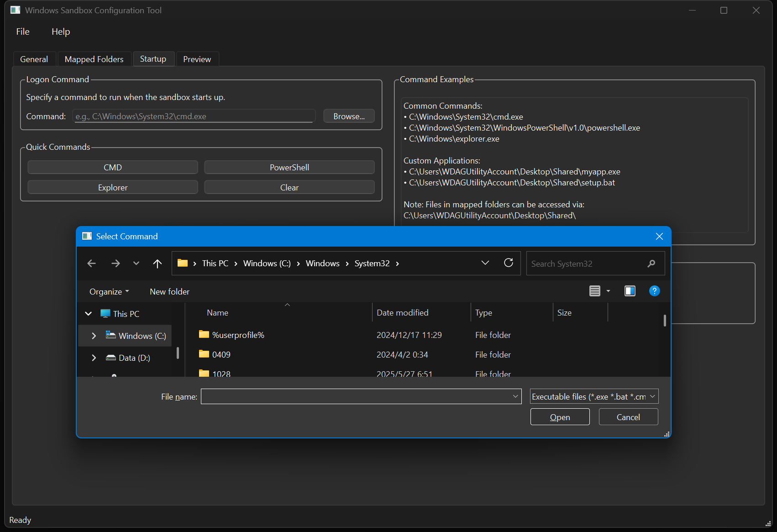Go up one folder level arrow
Viewport: 777px width, 532px height.
[x=157, y=263]
